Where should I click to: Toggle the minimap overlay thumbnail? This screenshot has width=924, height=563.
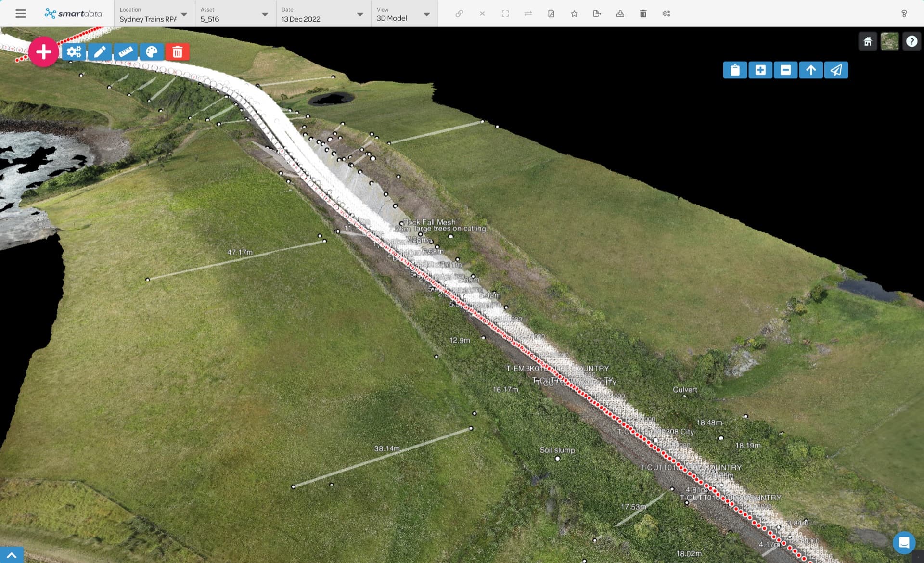(890, 41)
